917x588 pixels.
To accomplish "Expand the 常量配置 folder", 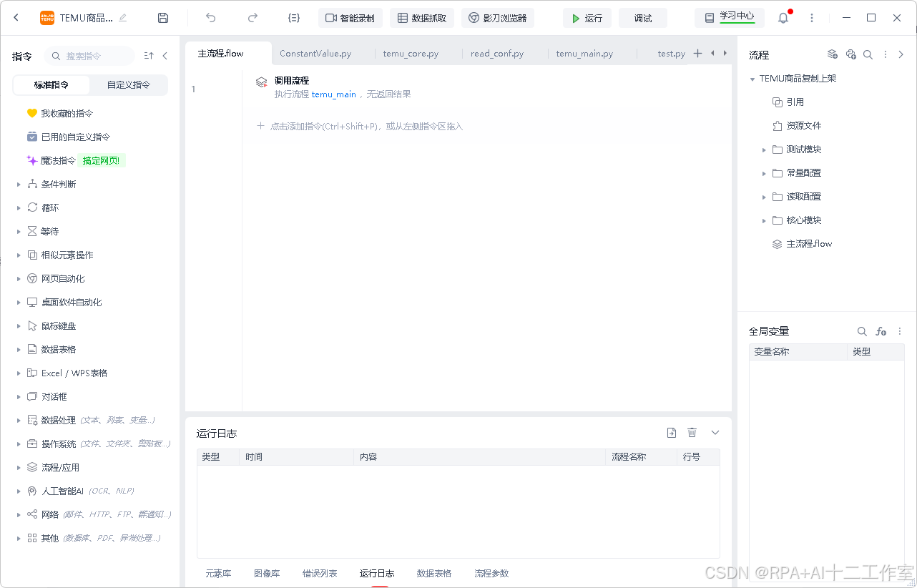I will [764, 172].
